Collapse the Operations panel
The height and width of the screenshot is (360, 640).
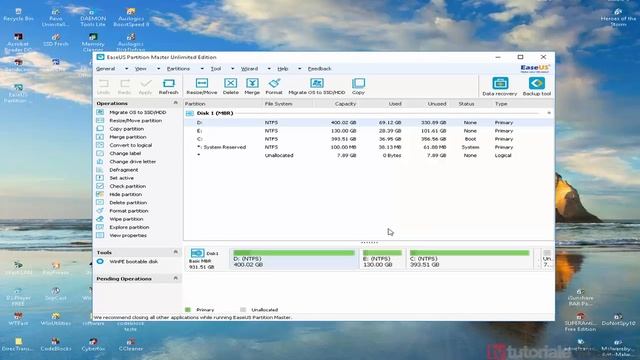pyautogui.click(x=176, y=103)
